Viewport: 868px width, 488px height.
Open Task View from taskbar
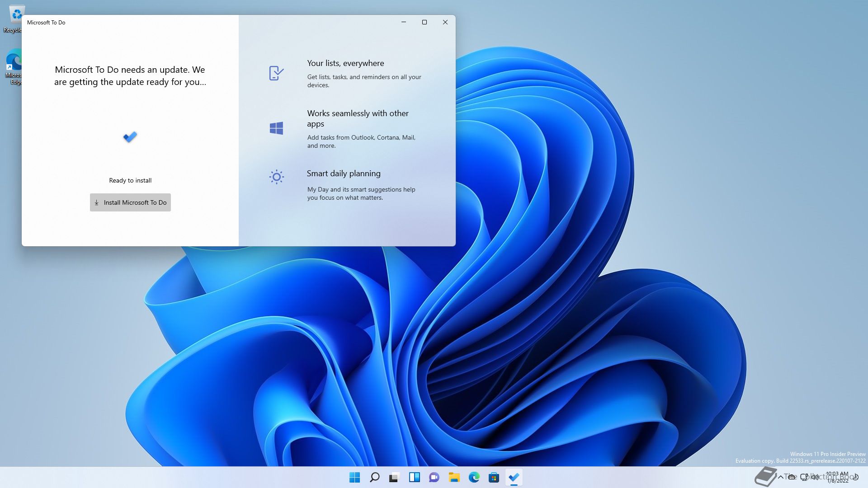point(394,477)
